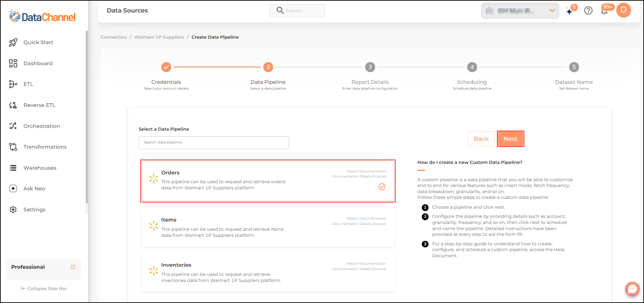Screen dimensions: 644x303
Task: Open Quick Start rocket icon
Action: pyautogui.click(x=13, y=42)
